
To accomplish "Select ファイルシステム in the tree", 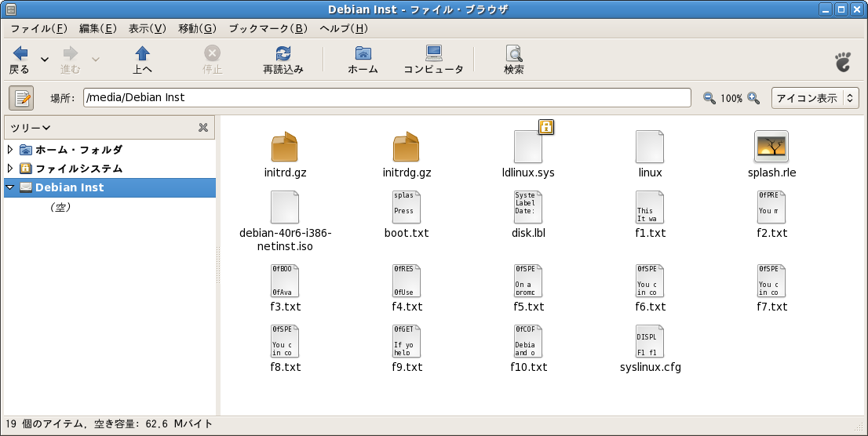I will click(x=79, y=168).
